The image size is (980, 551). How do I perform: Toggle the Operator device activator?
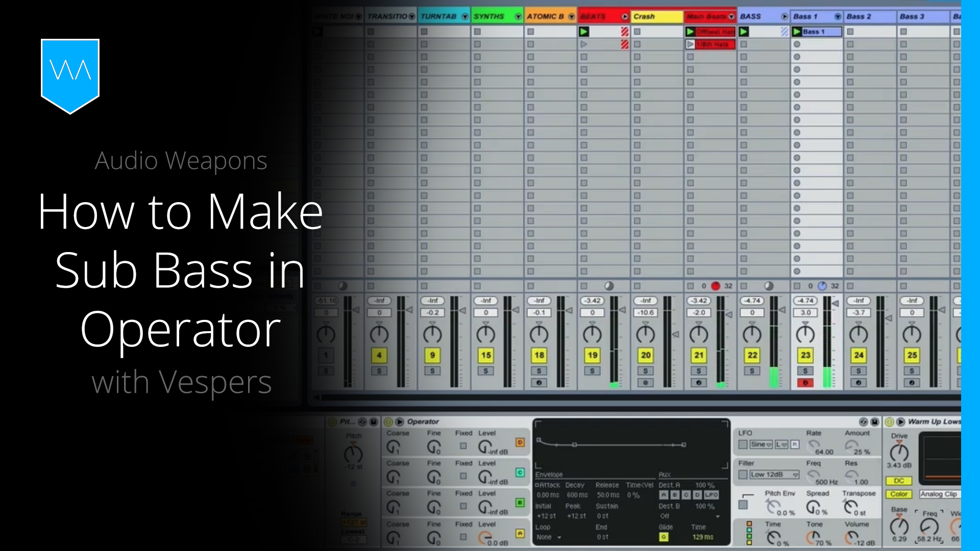[388, 422]
